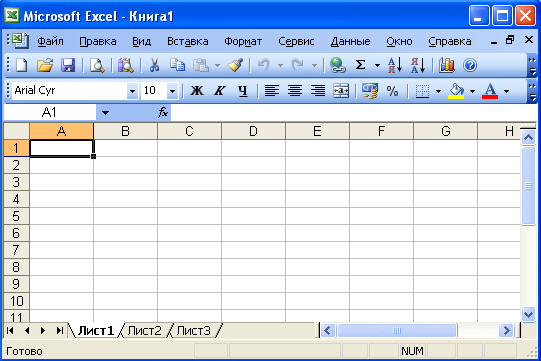Apply AutoSum sigma function
Viewport: 541px width, 361px height.
pos(360,65)
